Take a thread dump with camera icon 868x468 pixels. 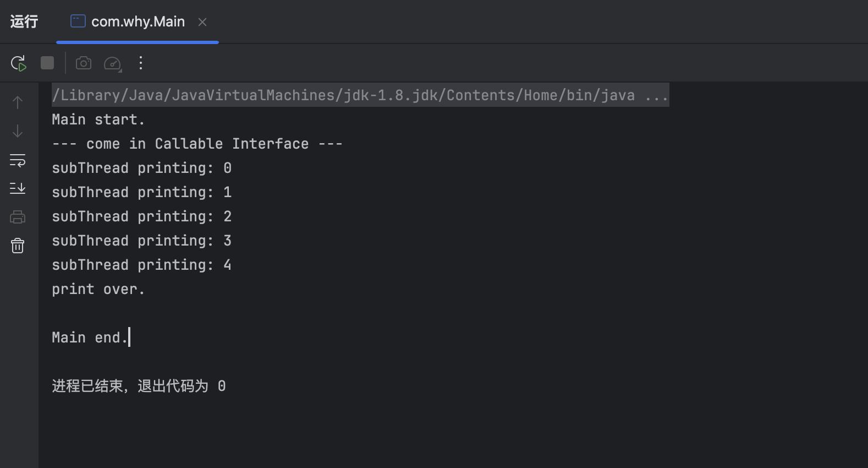84,63
